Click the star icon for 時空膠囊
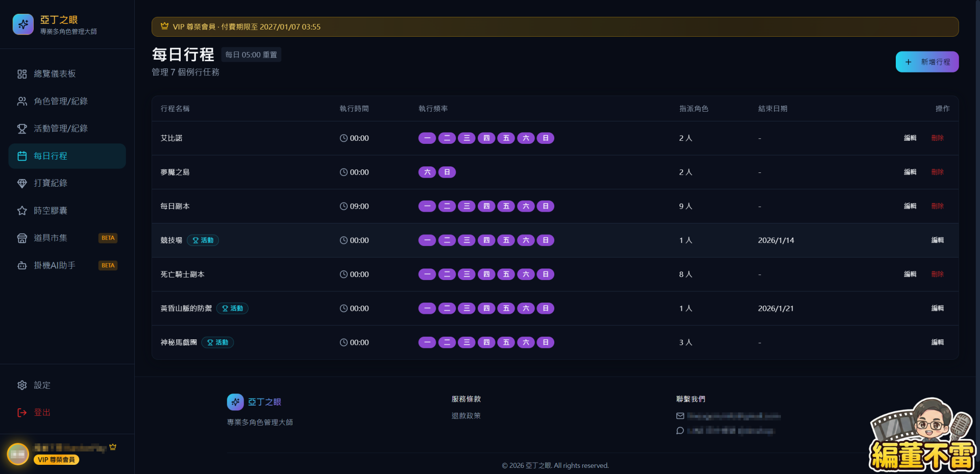980x474 pixels. (22, 211)
